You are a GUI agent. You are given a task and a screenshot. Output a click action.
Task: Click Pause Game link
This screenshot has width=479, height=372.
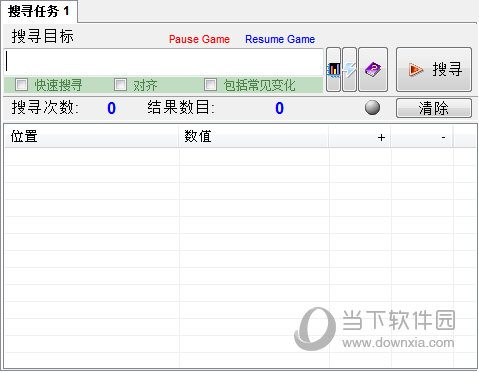click(199, 39)
